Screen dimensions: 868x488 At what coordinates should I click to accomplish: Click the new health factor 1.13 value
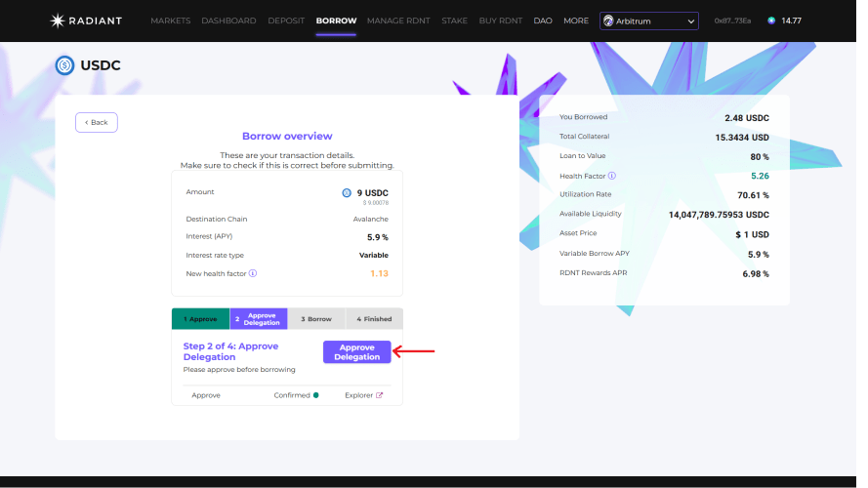379,273
